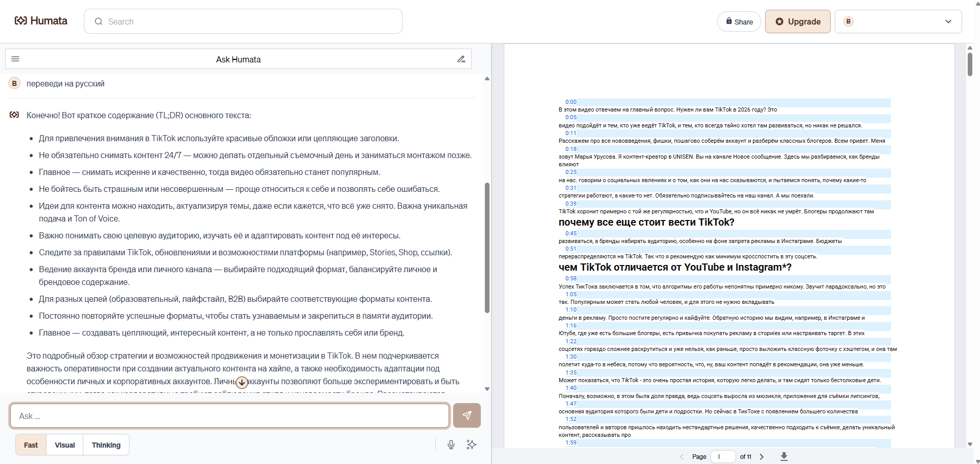
Task: Click the document scroll down arrow
Action: (970, 445)
